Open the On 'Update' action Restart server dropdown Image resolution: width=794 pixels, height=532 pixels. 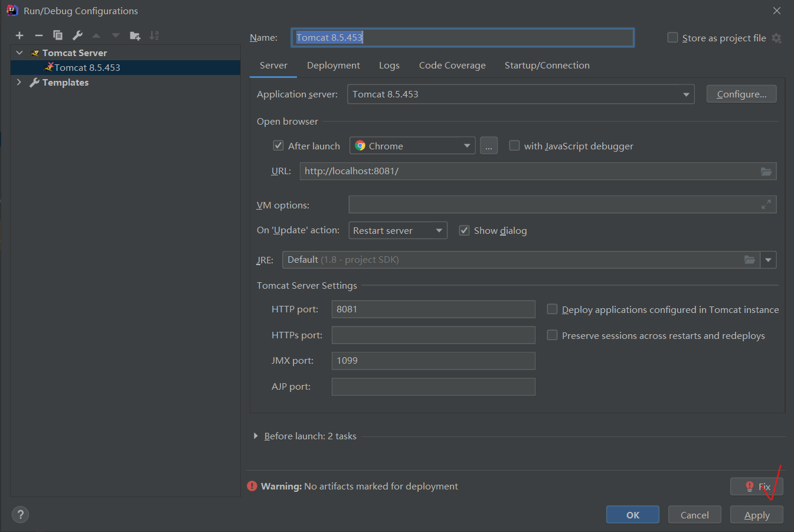coord(398,230)
